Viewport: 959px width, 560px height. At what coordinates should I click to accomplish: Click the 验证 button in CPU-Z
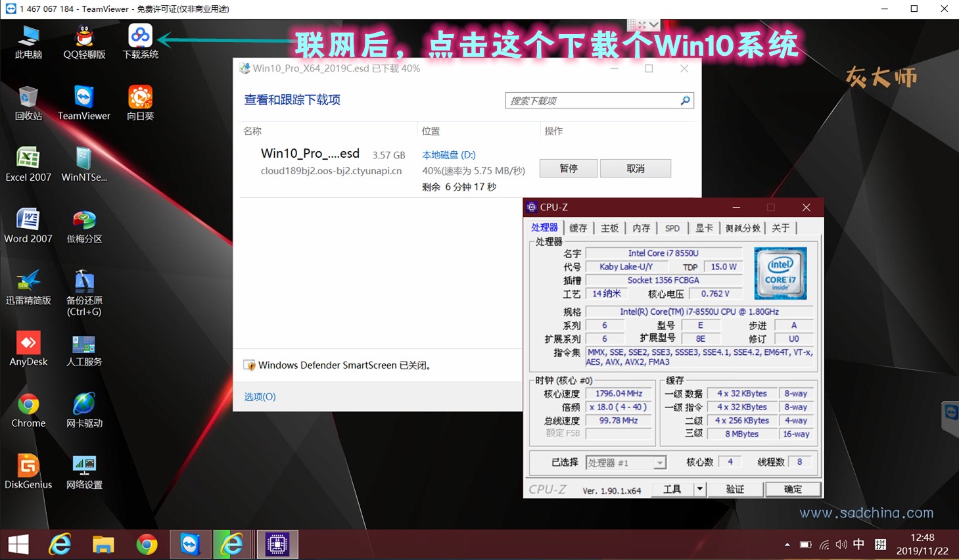click(x=735, y=489)
